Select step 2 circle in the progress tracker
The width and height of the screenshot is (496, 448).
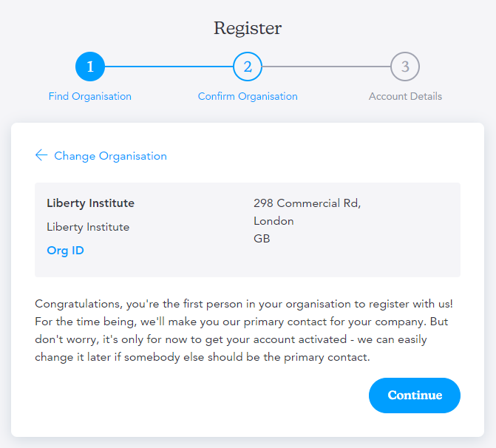click(x=248, y=67)
